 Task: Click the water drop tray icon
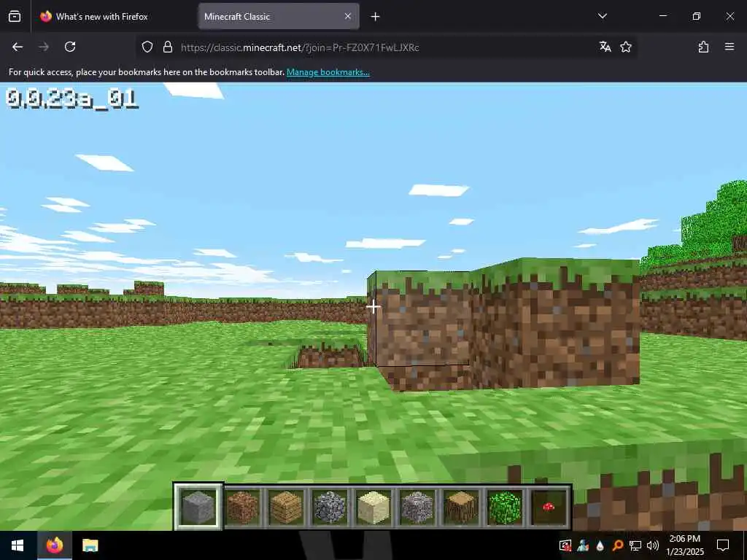click(600, 545)
